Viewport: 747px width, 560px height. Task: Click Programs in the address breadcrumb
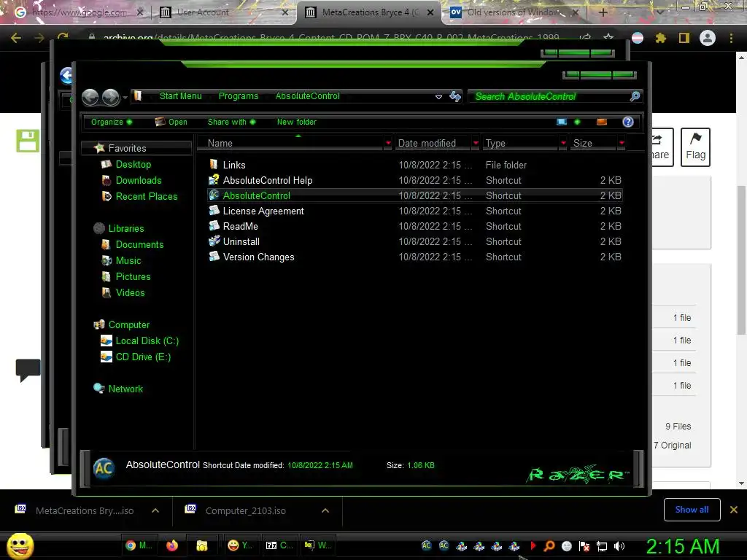[x=239, y=96]
